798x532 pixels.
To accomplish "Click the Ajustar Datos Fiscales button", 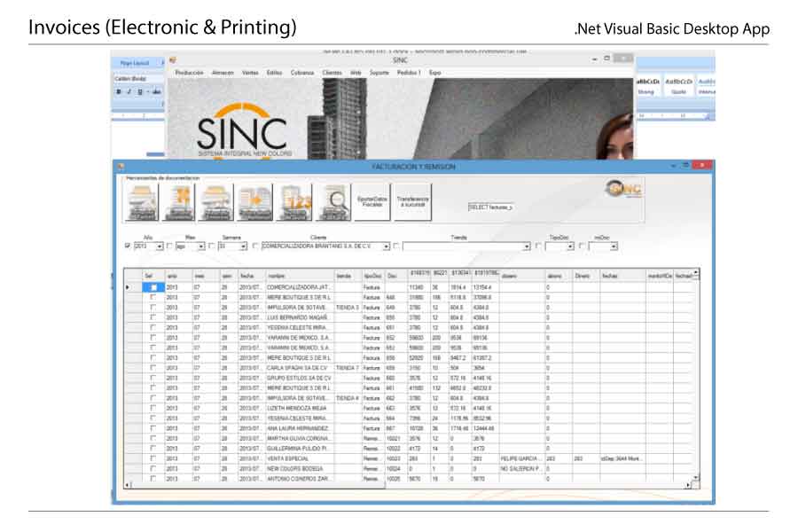I will click(x=372, y=202).
